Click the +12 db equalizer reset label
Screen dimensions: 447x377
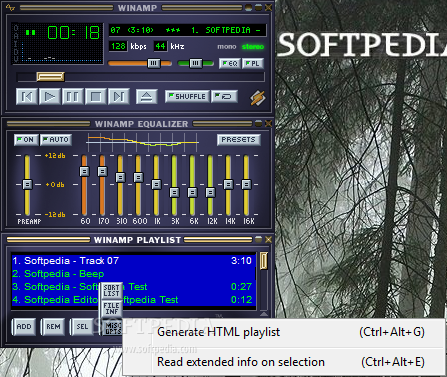(x=55, y=156)
